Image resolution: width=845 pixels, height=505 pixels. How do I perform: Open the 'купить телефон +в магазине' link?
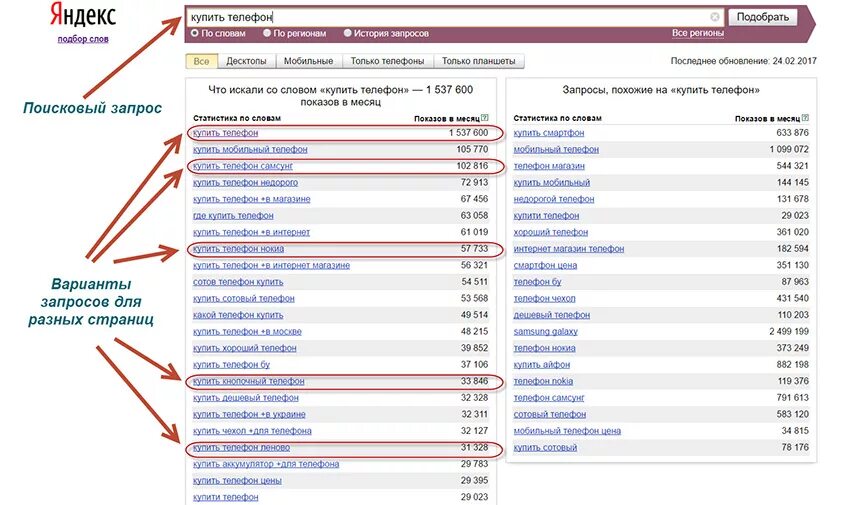point(252,199)
